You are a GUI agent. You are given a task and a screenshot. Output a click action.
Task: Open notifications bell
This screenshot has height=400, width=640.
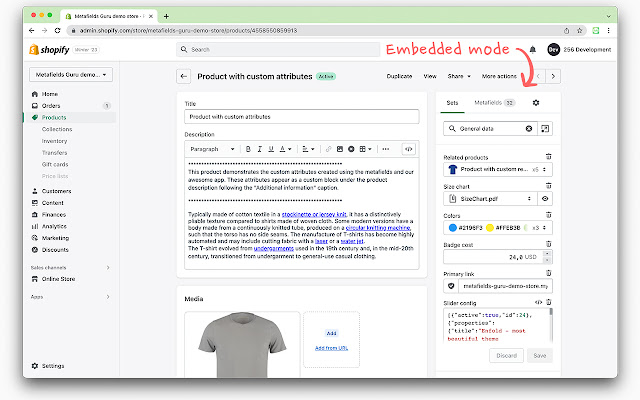pos(533,50)
